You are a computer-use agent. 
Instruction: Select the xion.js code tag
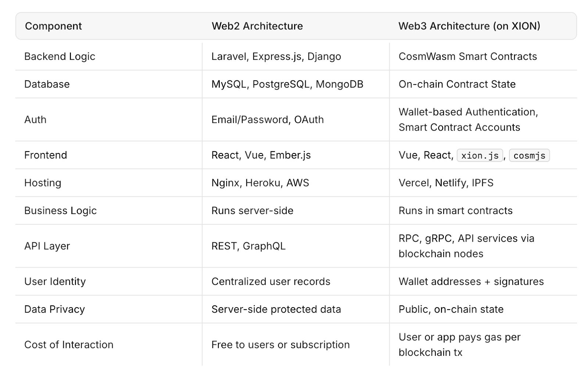coord(480,156)
